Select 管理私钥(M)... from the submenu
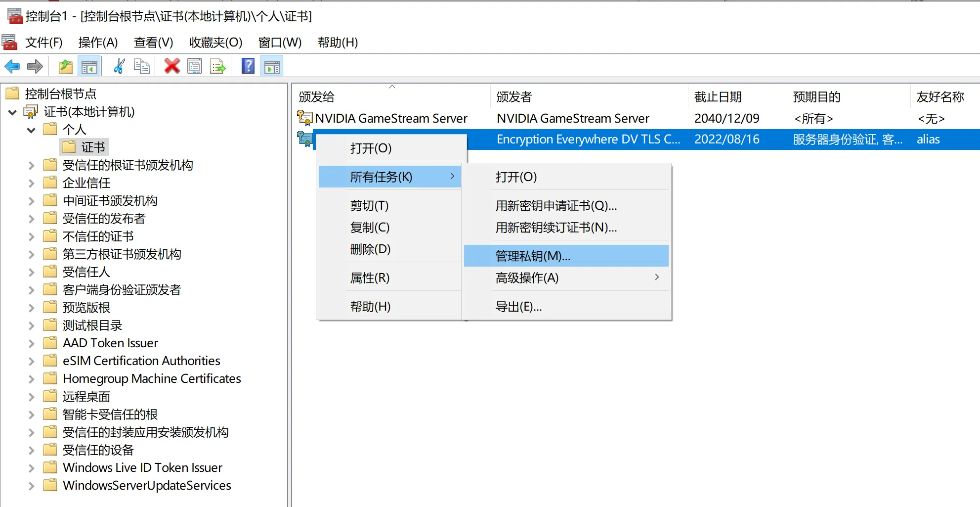980x507 pixels. 566,256
